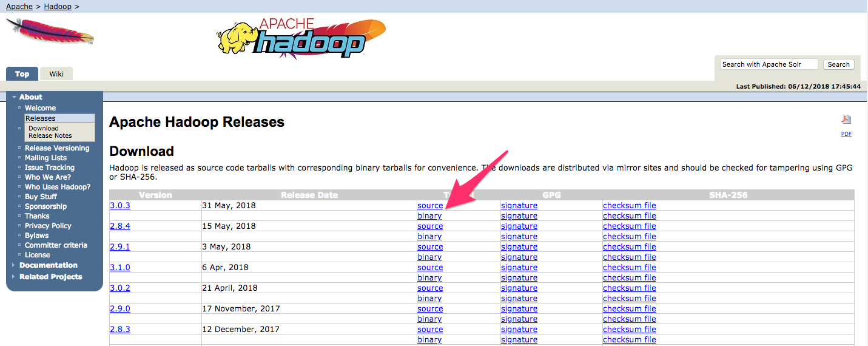This screenshot has width=868, height=346.
Task: Open the Welcome sidebar item
Action: [40, 108]
